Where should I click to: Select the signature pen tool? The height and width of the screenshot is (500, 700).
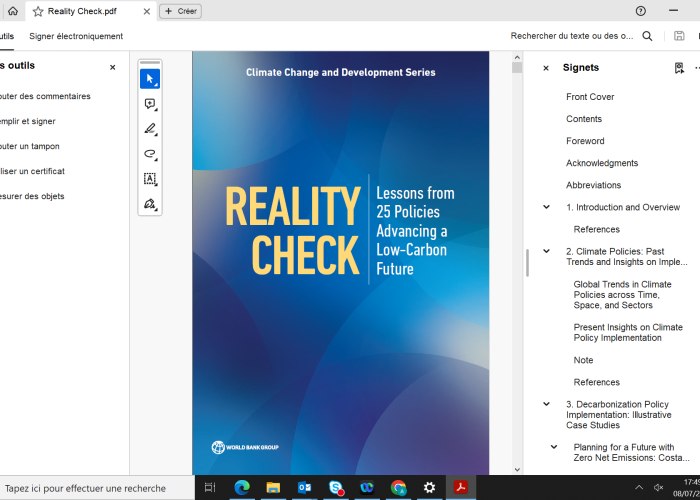pyautogui.click(x=150, y=204)
